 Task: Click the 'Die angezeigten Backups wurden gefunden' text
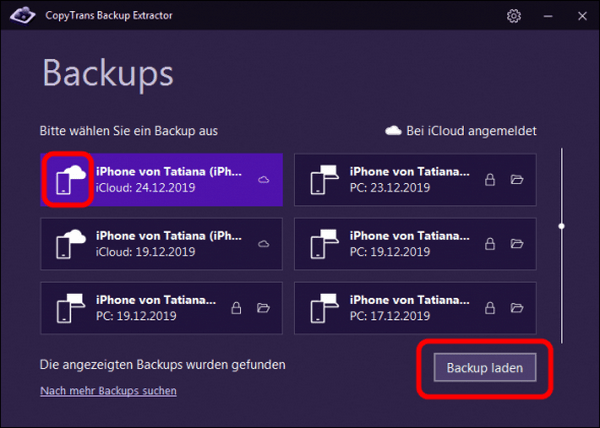[163, 365]
